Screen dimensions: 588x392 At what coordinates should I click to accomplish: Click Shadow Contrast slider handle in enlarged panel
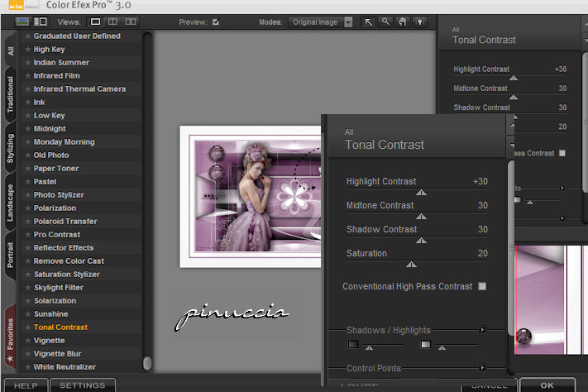[x=421, y=241]
